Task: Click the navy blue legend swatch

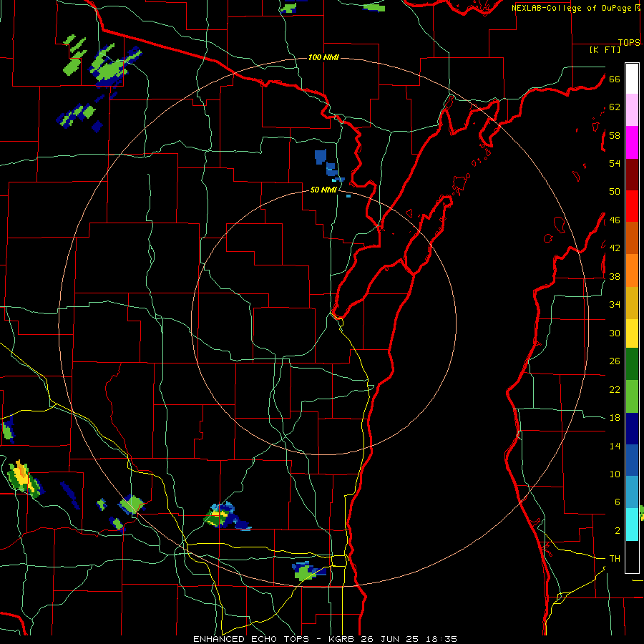Action: point(632,429)
